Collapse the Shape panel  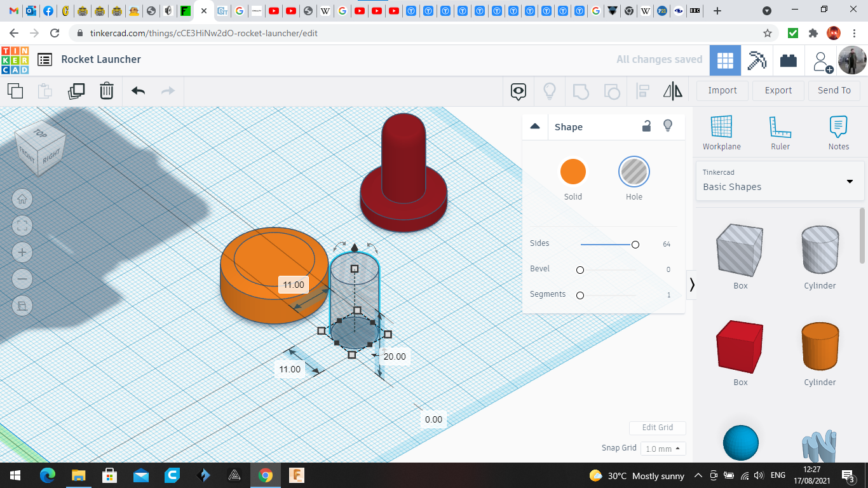[535, 126]
